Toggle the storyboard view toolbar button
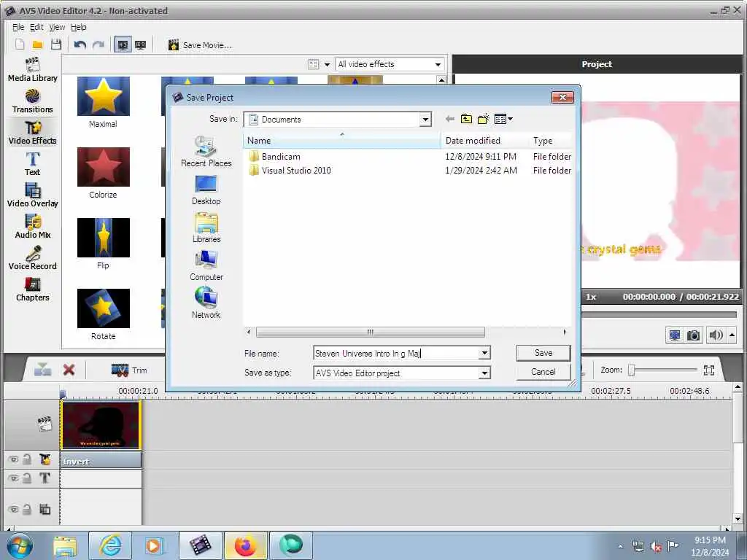 tap(141, 44)
